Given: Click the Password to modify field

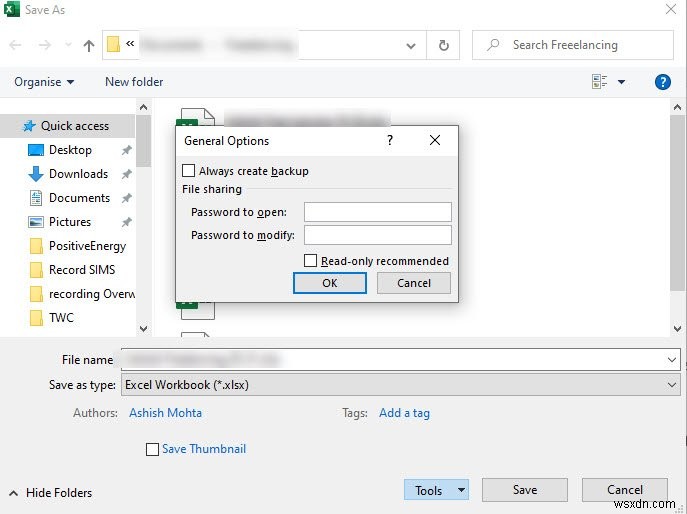Looking at the screenshot, I should [378, 235].
